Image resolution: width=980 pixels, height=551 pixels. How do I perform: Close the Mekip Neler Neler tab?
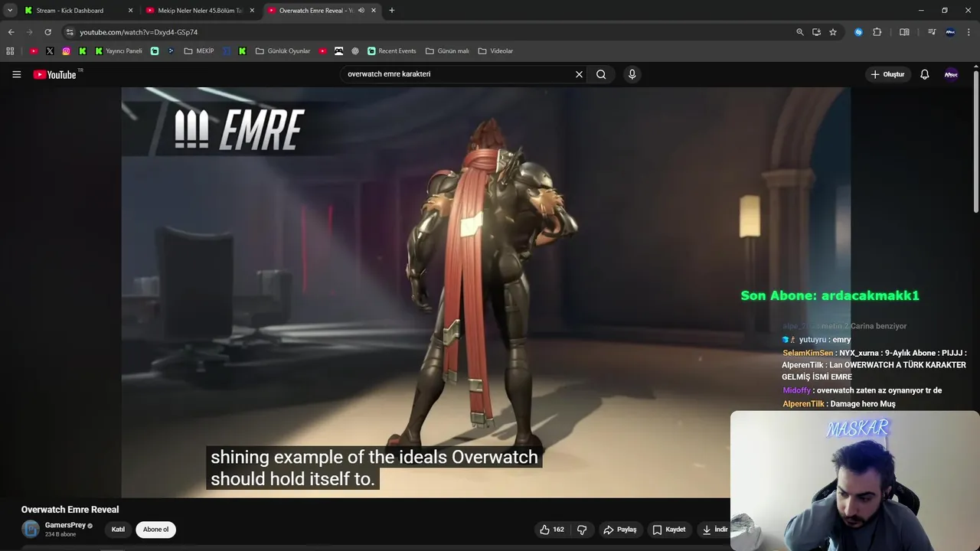252,11
